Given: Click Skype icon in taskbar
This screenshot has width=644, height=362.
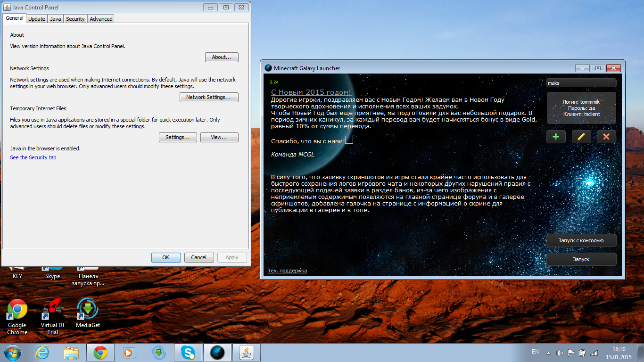Looking at the screenshot, I should click(x=188, y=353).
